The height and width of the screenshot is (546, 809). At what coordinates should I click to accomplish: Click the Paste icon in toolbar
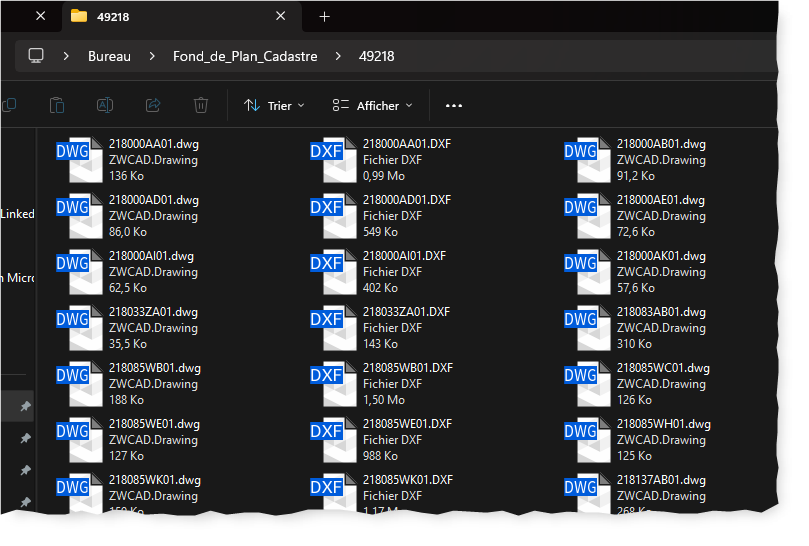57,105
